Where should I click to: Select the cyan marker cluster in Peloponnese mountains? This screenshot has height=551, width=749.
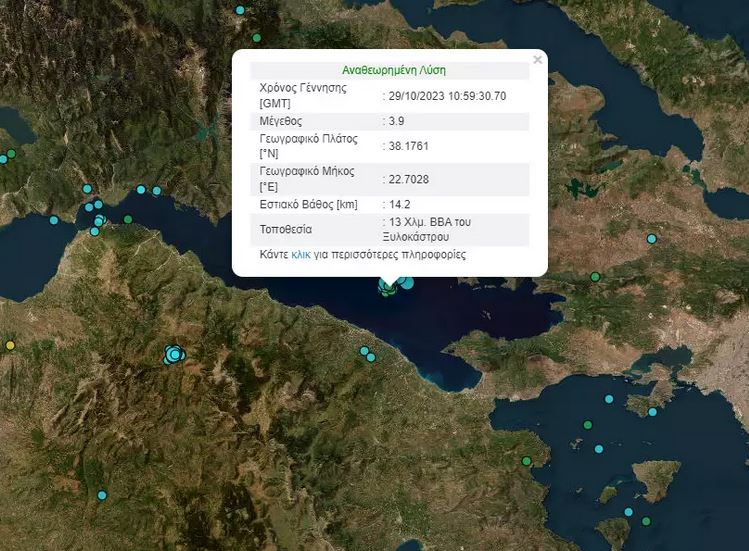174,353
